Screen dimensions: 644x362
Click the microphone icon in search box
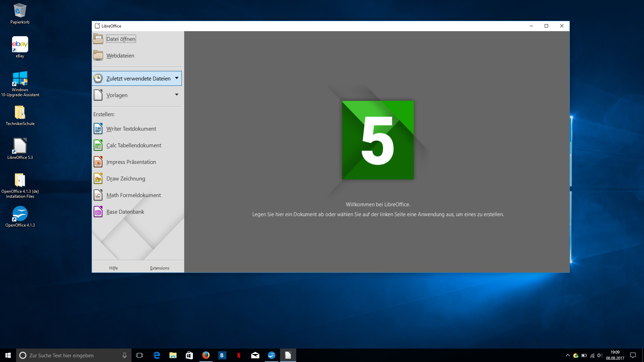[124, 355]
